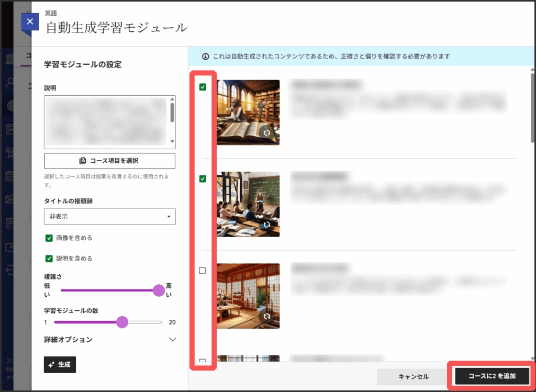
Task: Open the mail icon in left sidebar
Action: [10, 199]
